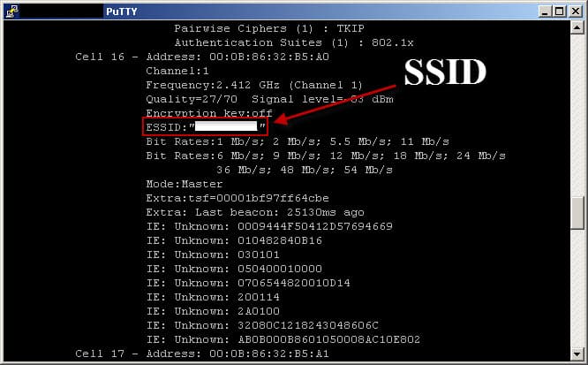Image resolution: width=588 pixels, height=365 pixels.
Task: Click the Extra: Last beacon line
Action: [255, 212]
